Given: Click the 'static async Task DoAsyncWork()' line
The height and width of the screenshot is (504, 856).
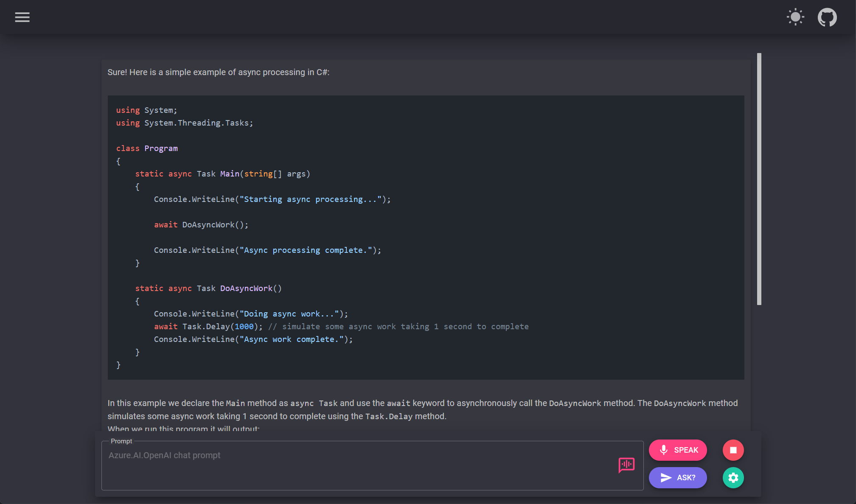Looking at the screenshot, I should (x=208, y=288).
